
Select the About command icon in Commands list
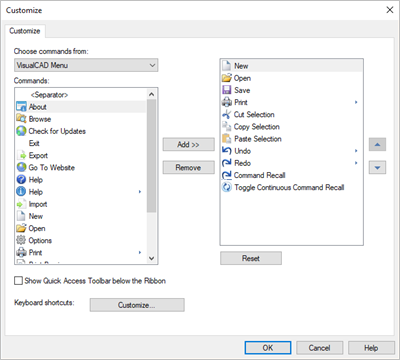(x=21, y=107)
